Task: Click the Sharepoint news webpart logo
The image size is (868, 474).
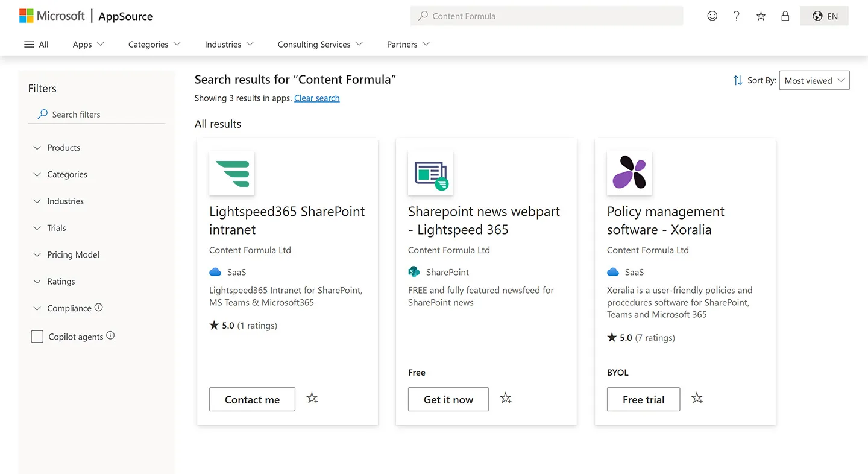Action: [x=431, y=173]
